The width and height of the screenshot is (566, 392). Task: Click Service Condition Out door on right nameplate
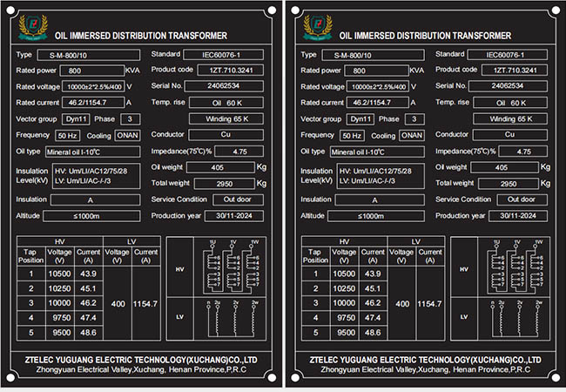coord(522,199)
